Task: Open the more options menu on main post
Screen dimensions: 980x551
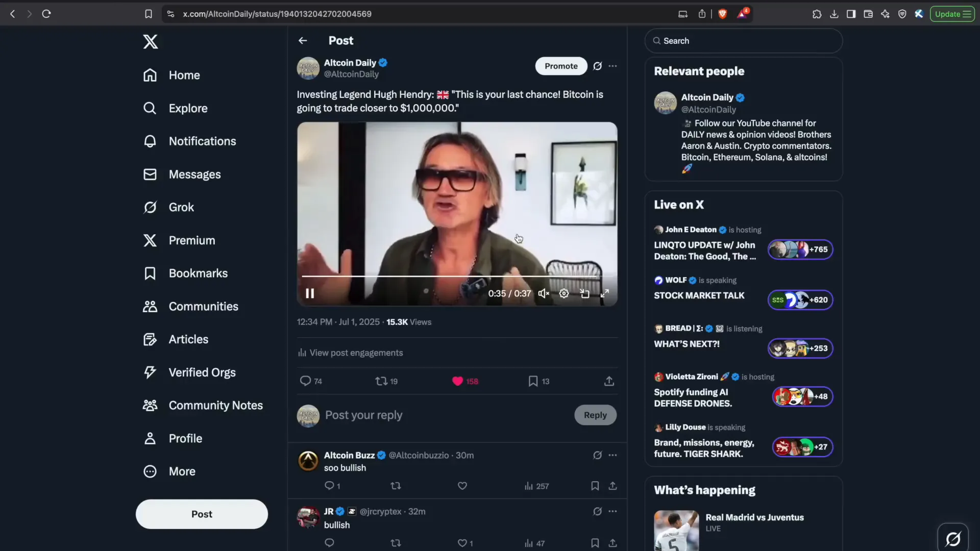Action: (612, 66)
